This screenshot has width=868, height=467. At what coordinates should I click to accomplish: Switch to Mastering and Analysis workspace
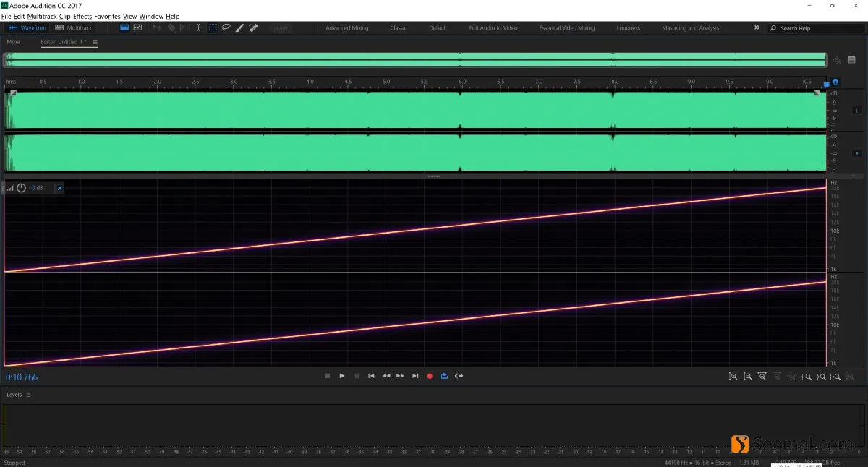[691, 28]
